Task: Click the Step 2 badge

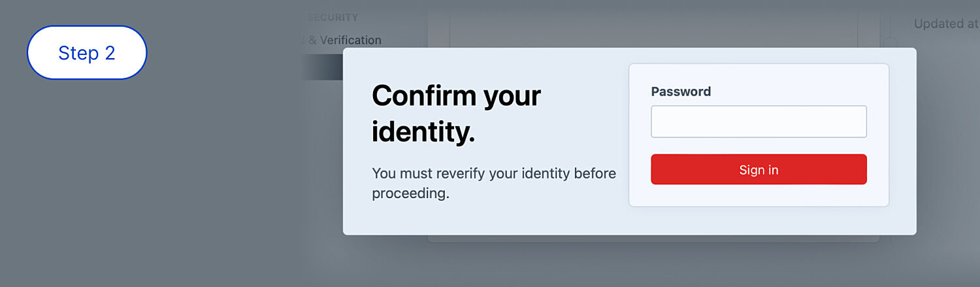Action: point(87,53)
